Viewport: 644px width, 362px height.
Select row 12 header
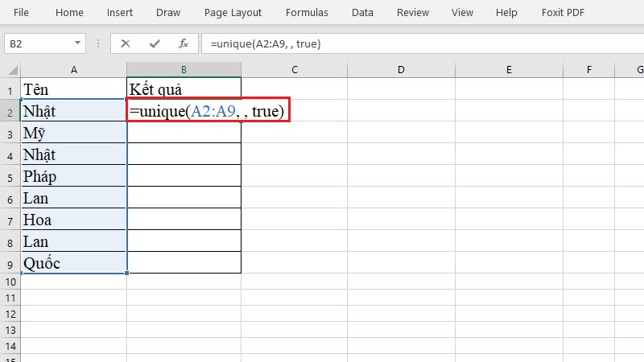(x=10, y=314)
